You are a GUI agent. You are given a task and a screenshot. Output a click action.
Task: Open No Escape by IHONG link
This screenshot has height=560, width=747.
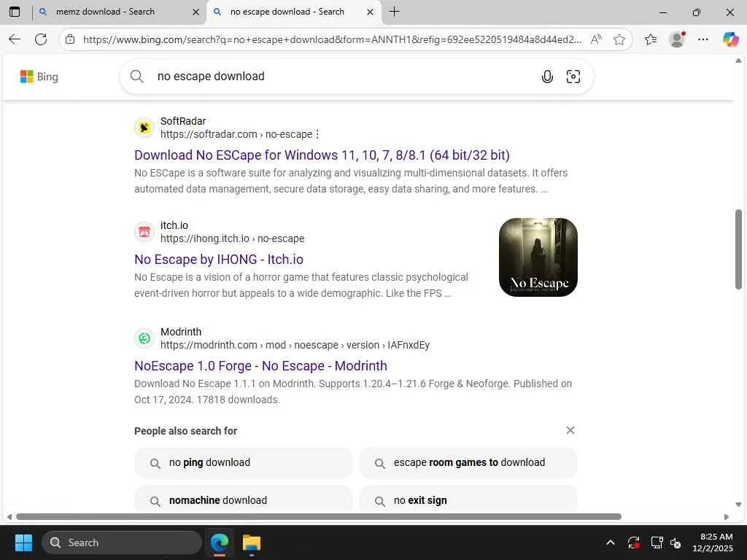click(219, 260)
